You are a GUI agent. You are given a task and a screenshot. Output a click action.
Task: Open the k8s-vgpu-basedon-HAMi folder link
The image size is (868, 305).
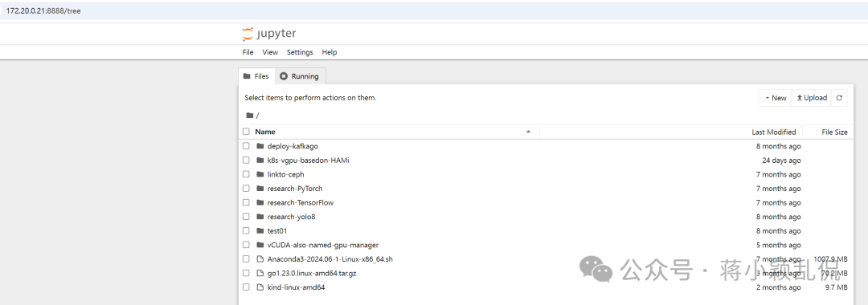pos(308,161)
